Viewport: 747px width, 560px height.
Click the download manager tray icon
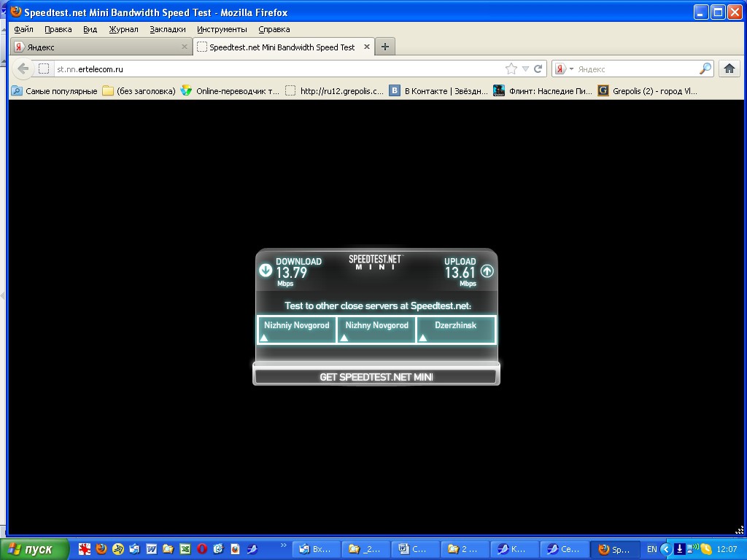pyautogui.click(x=680, y=549)
